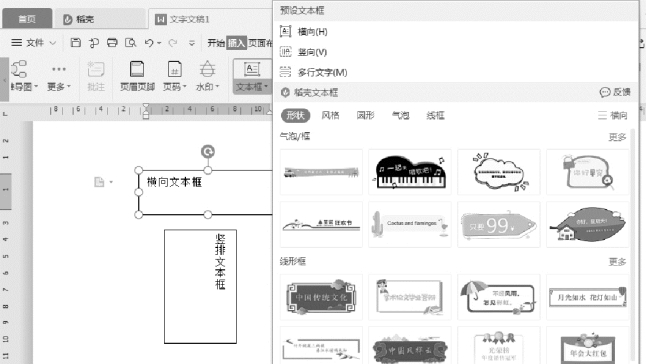Click the print icon in quick toolbar
646x364 pixels.
tap(112, 42)
